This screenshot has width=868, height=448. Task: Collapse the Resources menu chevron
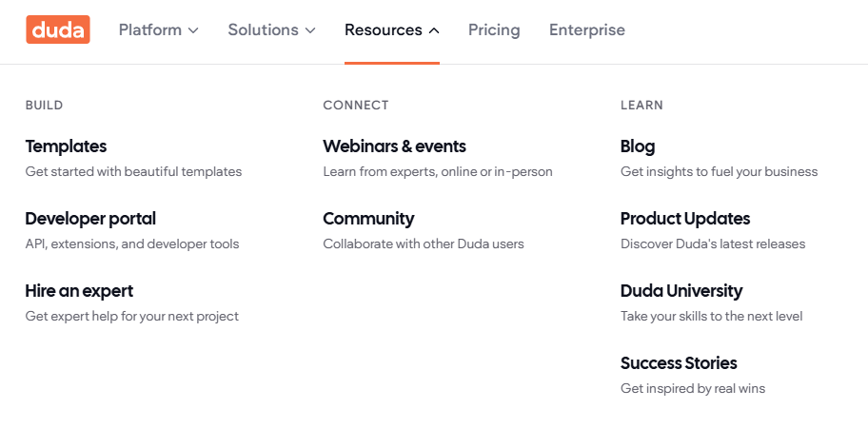(435, 30)
